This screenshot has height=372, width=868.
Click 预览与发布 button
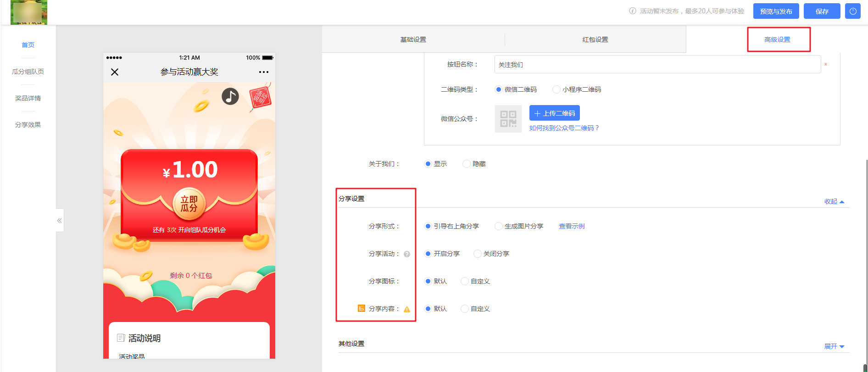click(776, 11)
